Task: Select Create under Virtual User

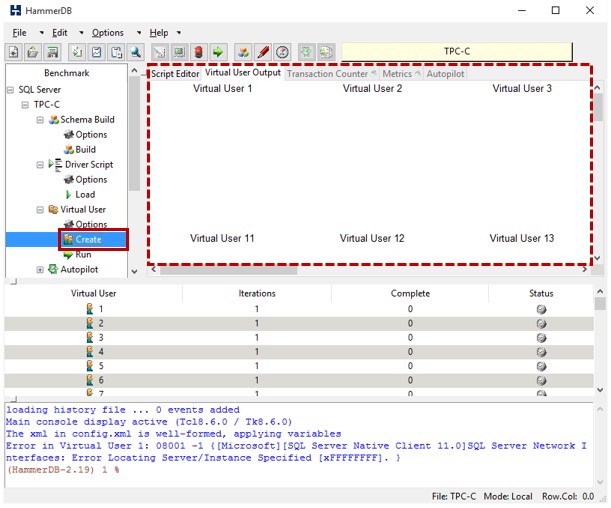Action: tap(88, 240)
